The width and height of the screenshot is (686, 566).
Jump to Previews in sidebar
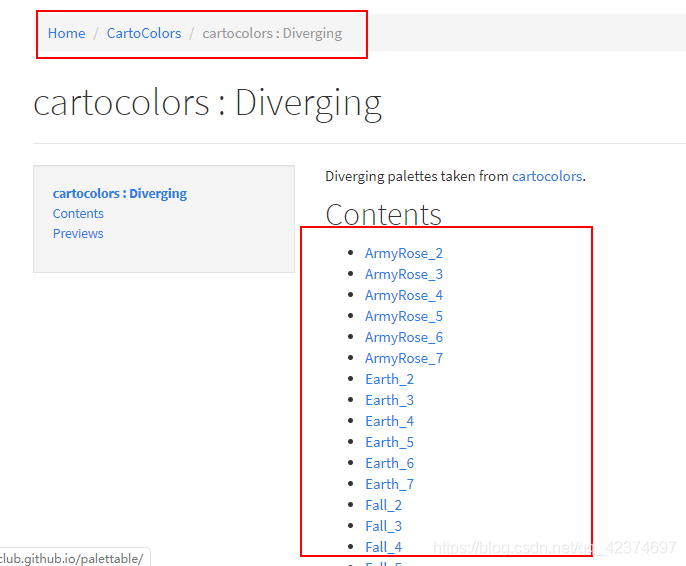click(78, 234)
